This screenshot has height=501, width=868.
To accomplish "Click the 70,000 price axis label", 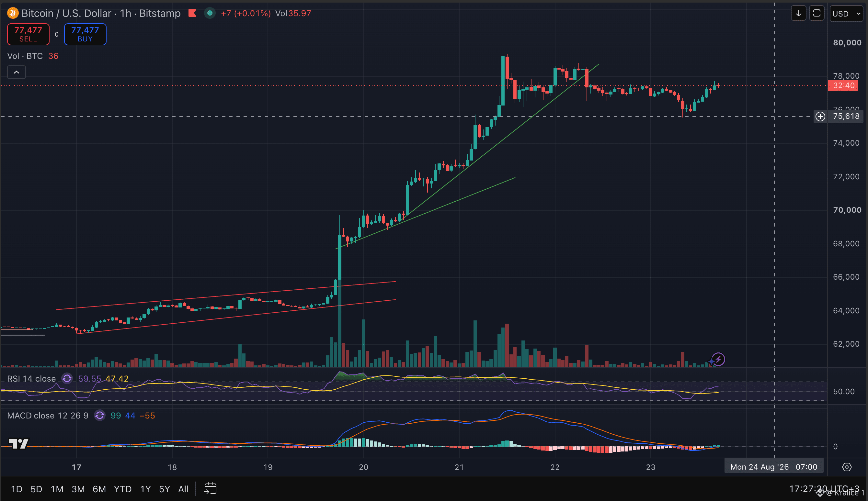I will pyautogui.click(x=847, y=210).
